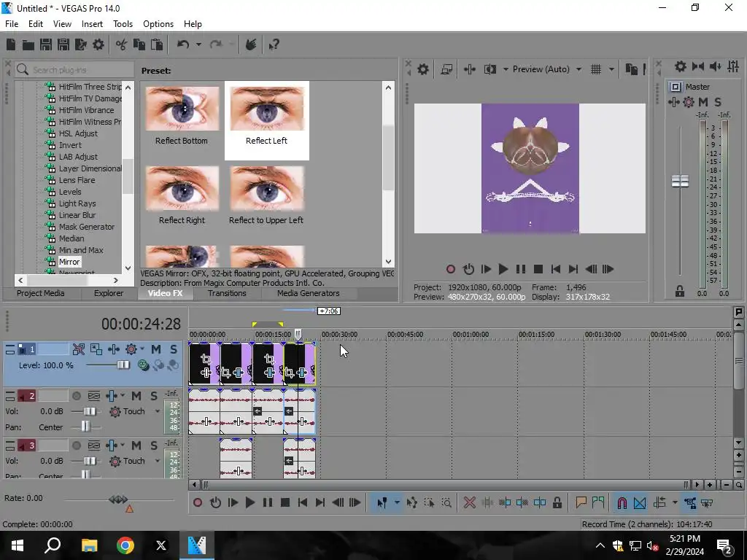
Task: Open the Undo history dropdown arrow
Action: click(198, 44)
